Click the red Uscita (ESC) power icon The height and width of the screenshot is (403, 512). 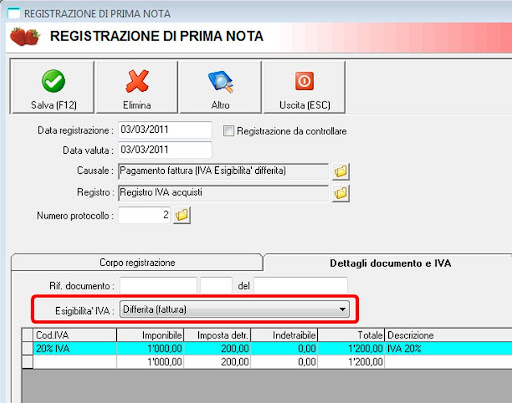(x=304, y=81)
